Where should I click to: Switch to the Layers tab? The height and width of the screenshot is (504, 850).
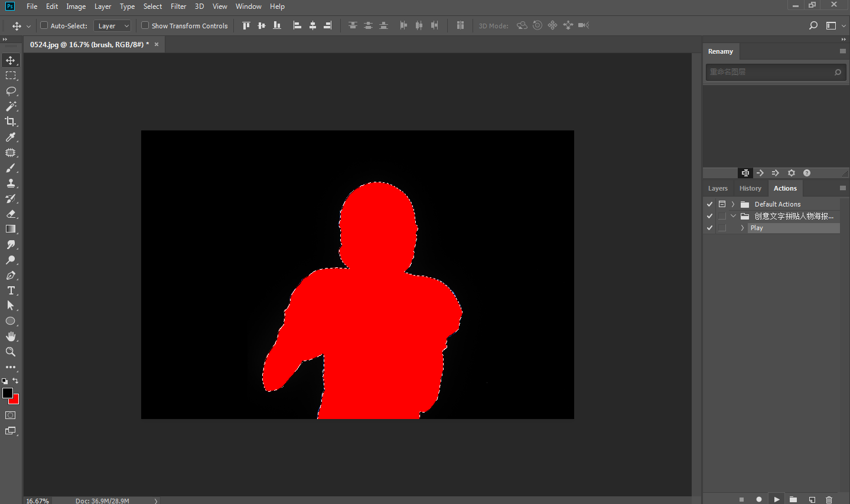click(718, 188)
